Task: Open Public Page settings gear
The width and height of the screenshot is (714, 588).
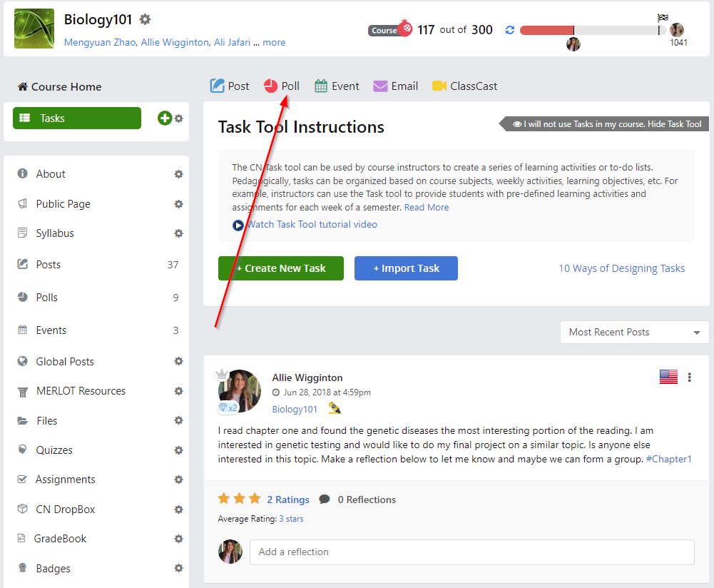Action: point(178,204)
